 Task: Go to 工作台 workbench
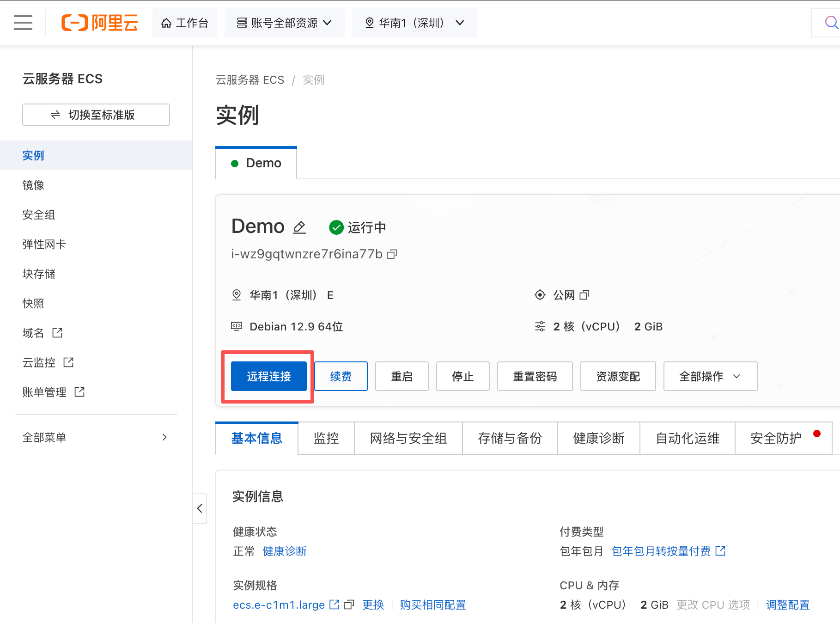click(185, 23)
